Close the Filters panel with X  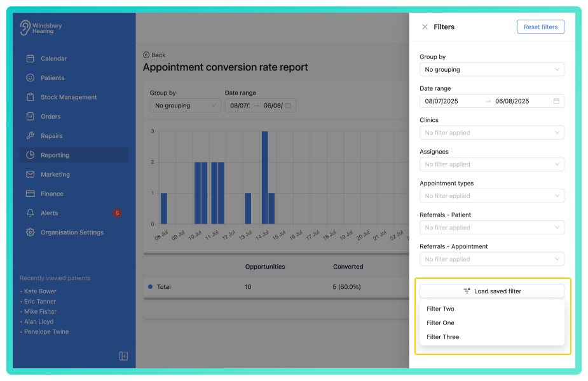(425, 27)
